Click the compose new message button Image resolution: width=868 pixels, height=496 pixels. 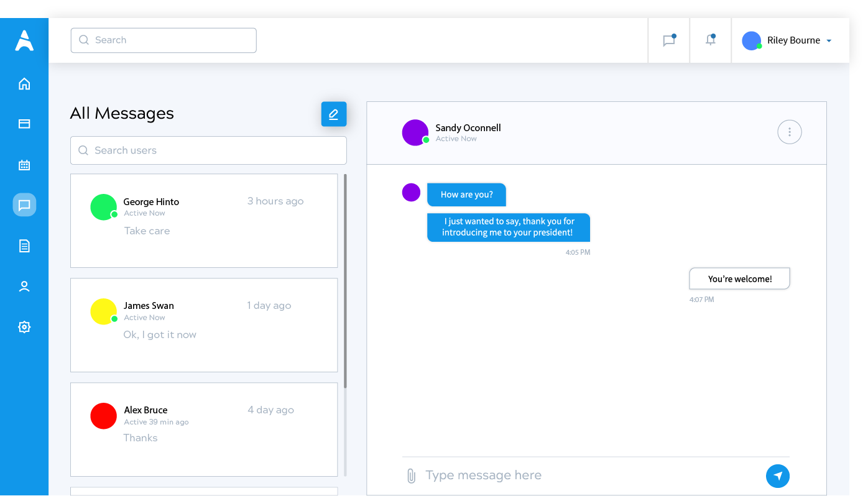pos(334,114)
